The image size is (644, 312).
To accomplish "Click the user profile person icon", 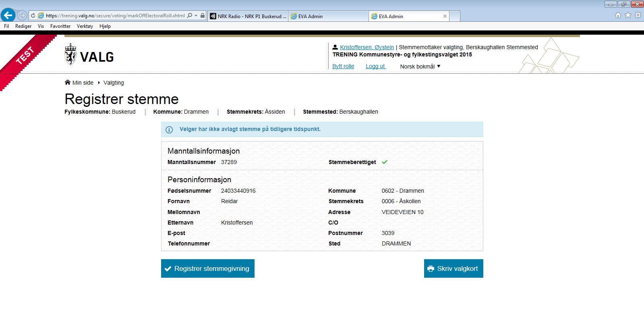I will [335, 47].
